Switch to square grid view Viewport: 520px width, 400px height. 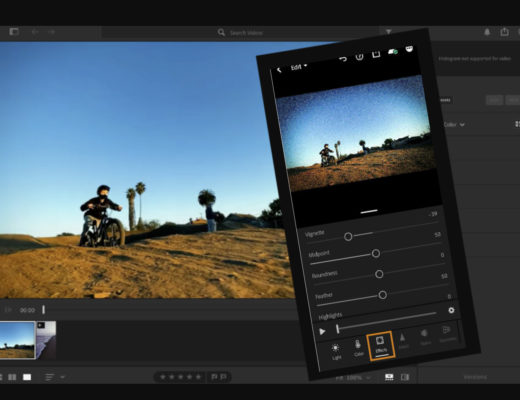coord(12,377)
